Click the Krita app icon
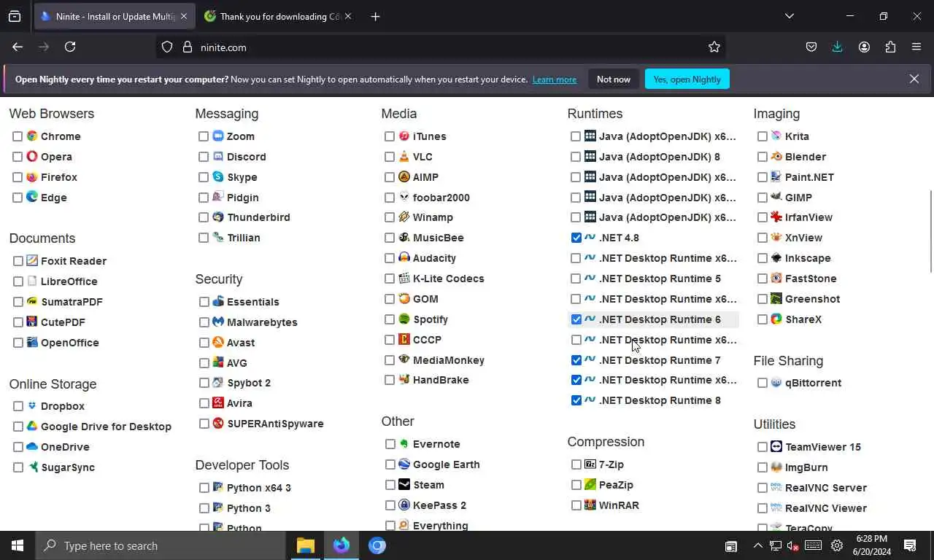The width and height of the screenshot is (934, 560). (776, 136)
